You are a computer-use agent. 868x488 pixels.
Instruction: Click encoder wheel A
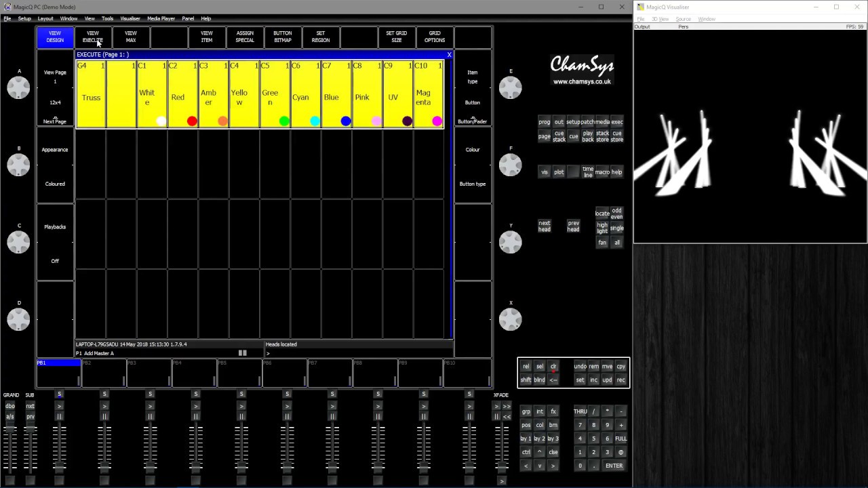(19, 87)
